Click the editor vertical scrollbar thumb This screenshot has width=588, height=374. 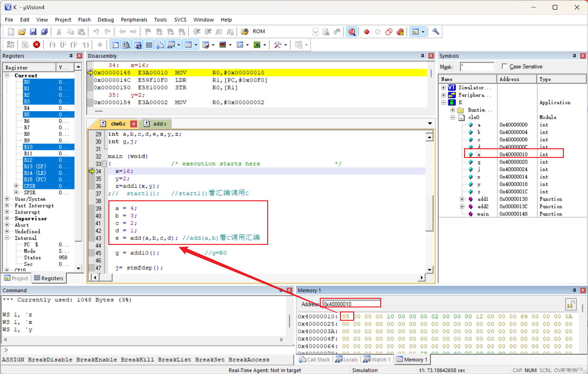coord(429,213)
